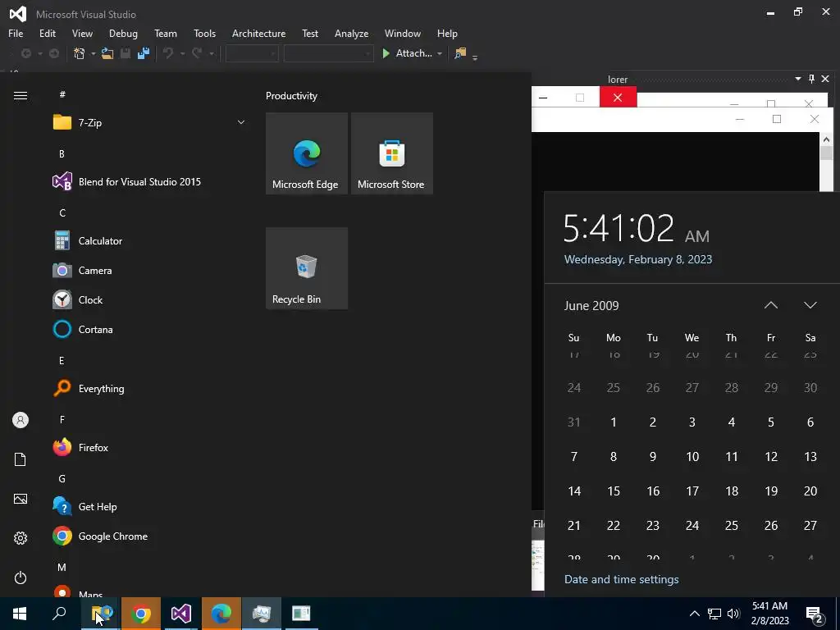Image resolution: width=840 pixels, height=630 pixels.
Task: Open the Team menu
Action: tap(166, 33)
